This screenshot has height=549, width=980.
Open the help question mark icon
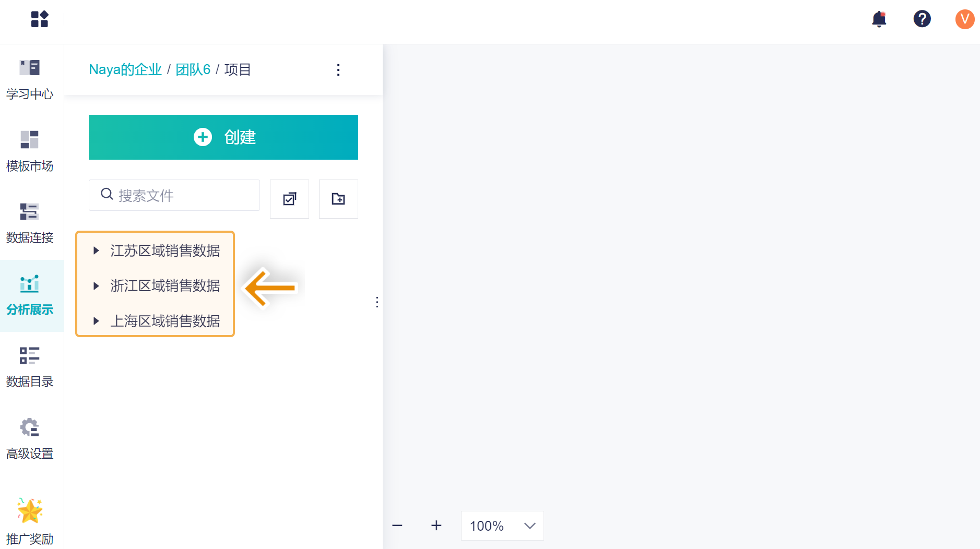pos(922,19)
